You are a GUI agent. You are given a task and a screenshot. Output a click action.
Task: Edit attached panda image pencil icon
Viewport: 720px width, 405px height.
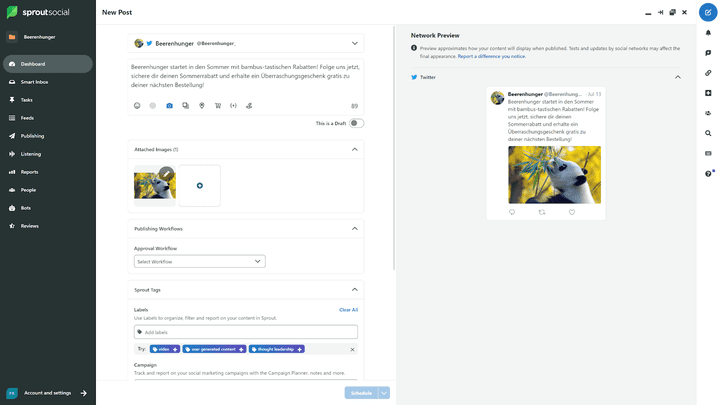pos(167,174)
